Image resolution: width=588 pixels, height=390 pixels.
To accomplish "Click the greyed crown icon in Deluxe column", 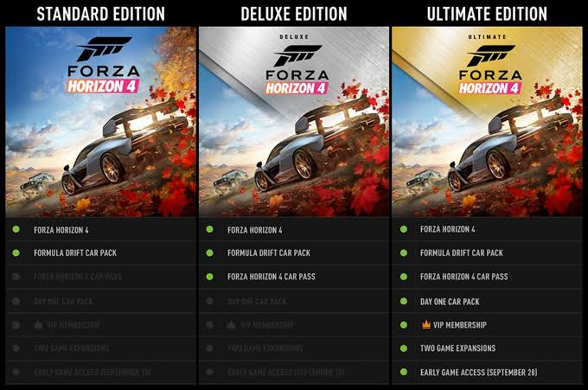I will click(232, 325).
